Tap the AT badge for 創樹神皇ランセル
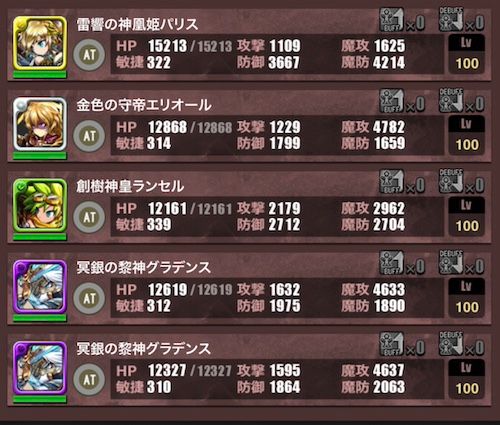 pyautogui.click(x=89, y=217)
